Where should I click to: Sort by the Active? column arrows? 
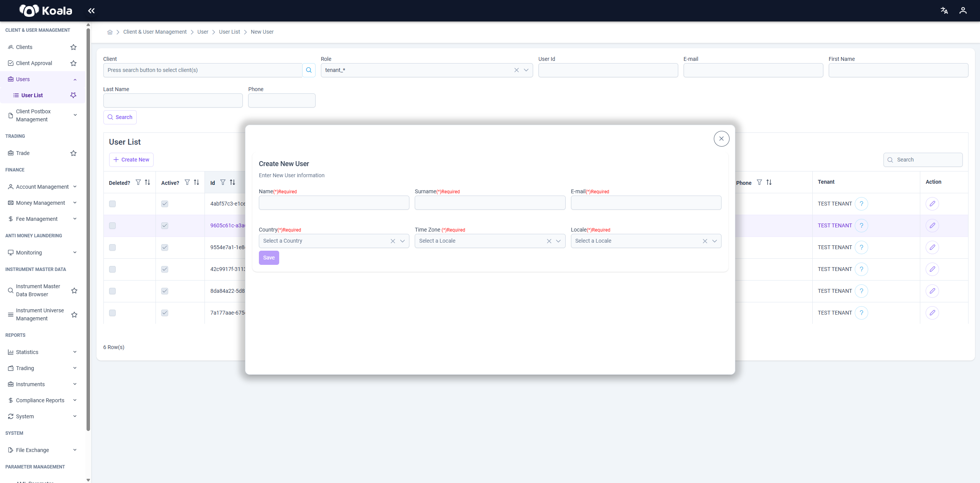point(196,183)
